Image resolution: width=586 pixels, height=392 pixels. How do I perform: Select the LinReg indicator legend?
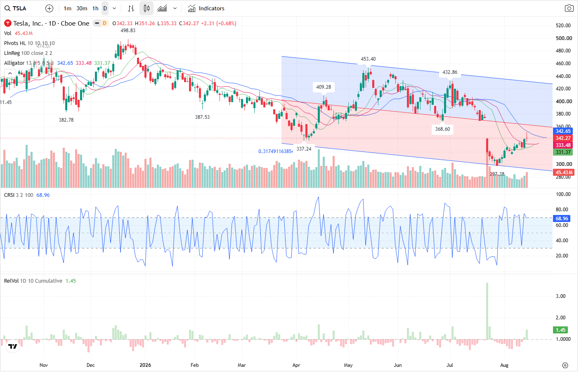pyautogui.click(x=28, y=53)
